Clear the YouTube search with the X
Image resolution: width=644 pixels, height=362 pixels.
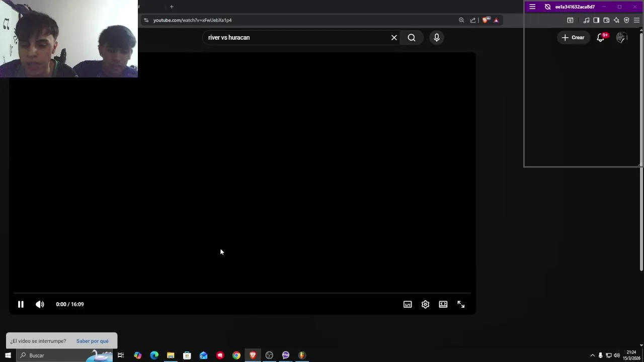(394, 37)
